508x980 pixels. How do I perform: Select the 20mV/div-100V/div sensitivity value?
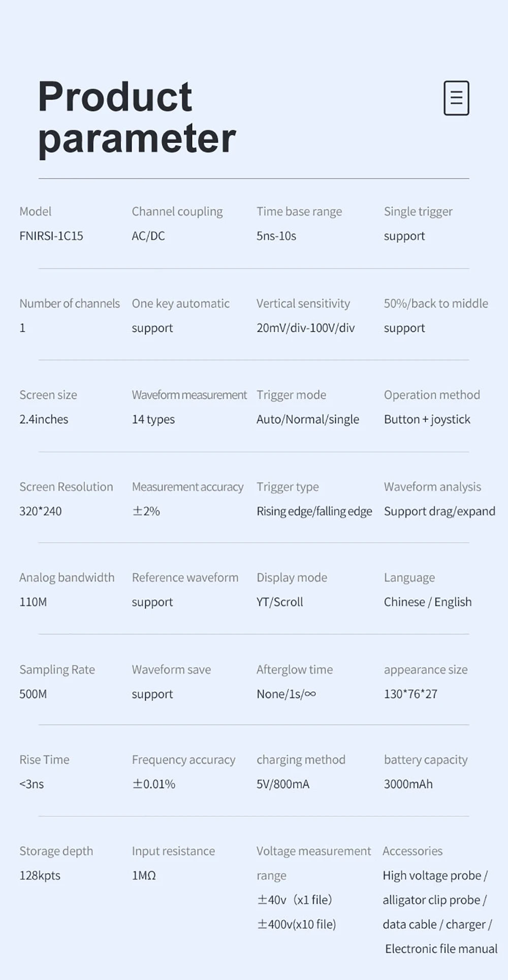coord(305,328)
